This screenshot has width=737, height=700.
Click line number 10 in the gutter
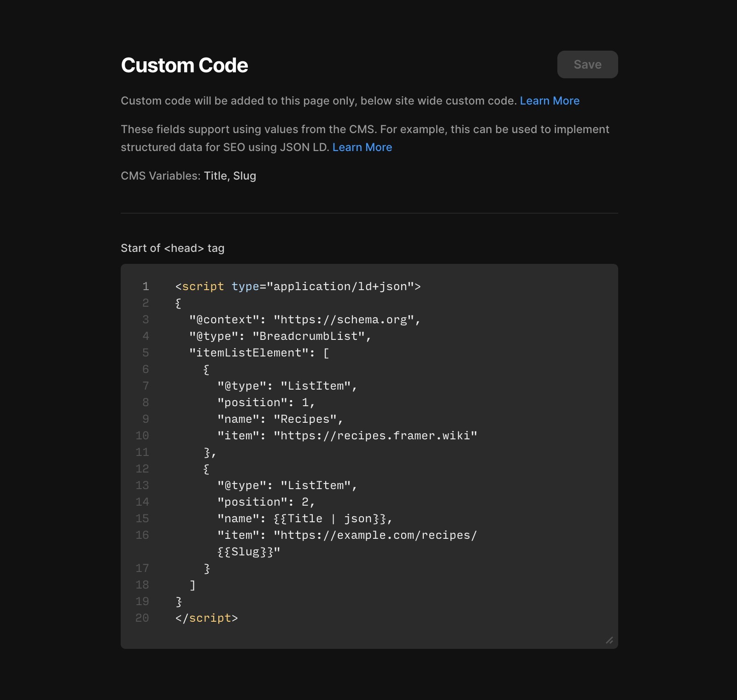[x=142, y=436]
